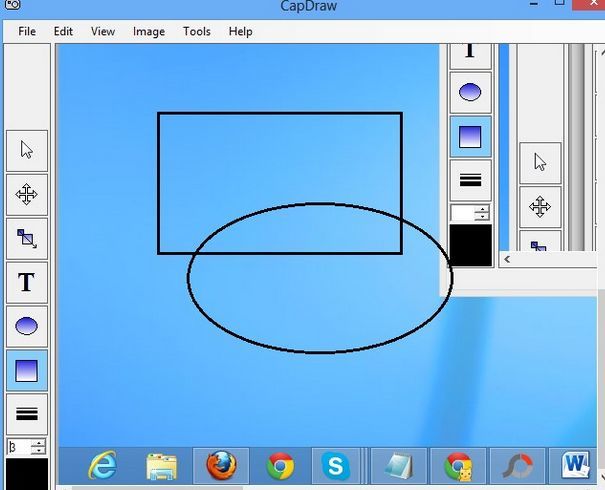Screen dimensions: 605x490
Task: Click the line thickness icon in captured inner toolbar
Action: coord(470,181)
